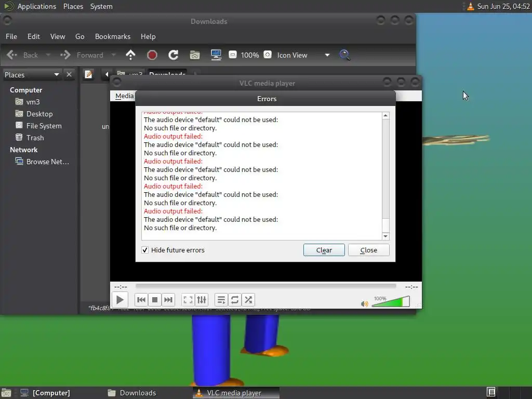Open the Icon View dropdown
The width and height of the screenshot is (532, 399).
[303, 55]
